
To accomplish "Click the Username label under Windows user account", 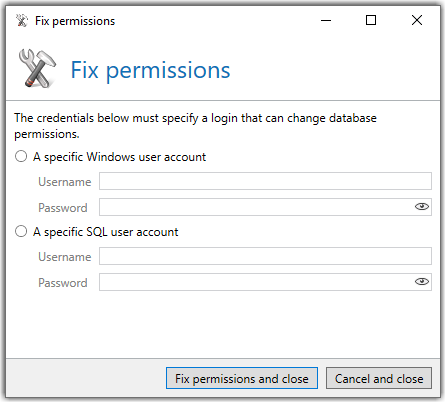I will coord(65,182).
